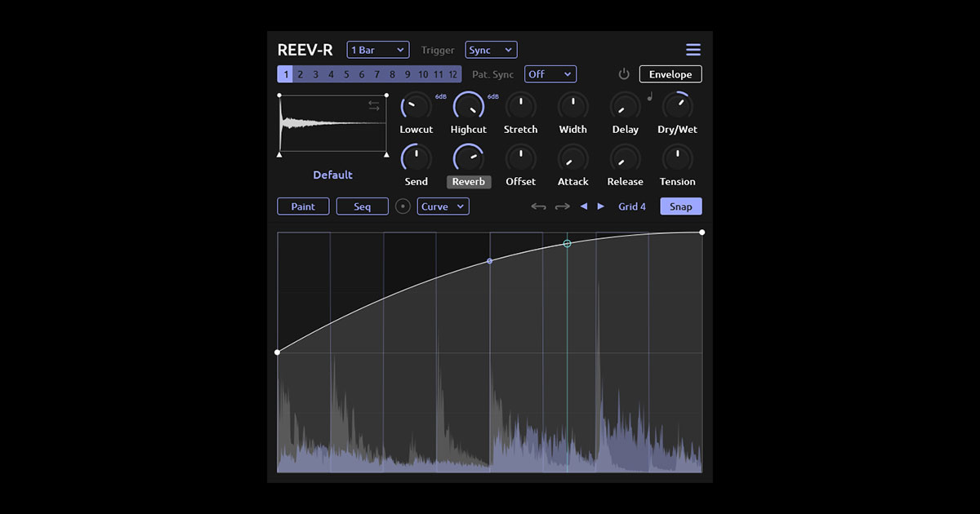
Task: Shift pattern right with the triangle arrow
Action: tap(601, 206)
